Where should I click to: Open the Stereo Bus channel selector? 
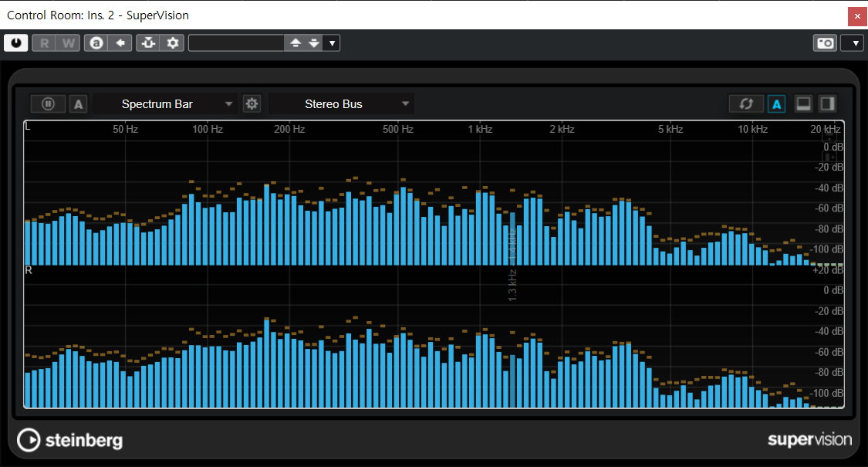point(341,104)
